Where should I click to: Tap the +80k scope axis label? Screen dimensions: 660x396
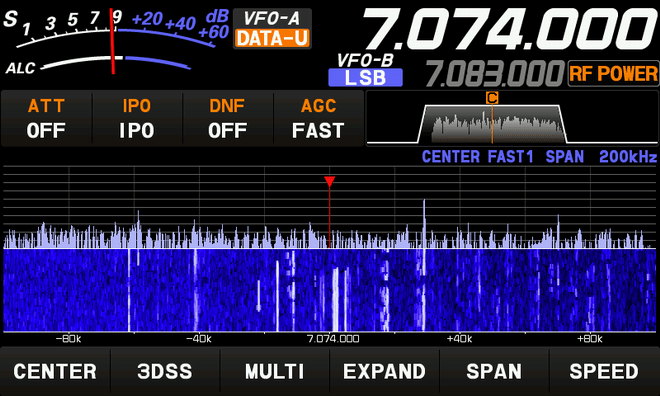(590, 339)
